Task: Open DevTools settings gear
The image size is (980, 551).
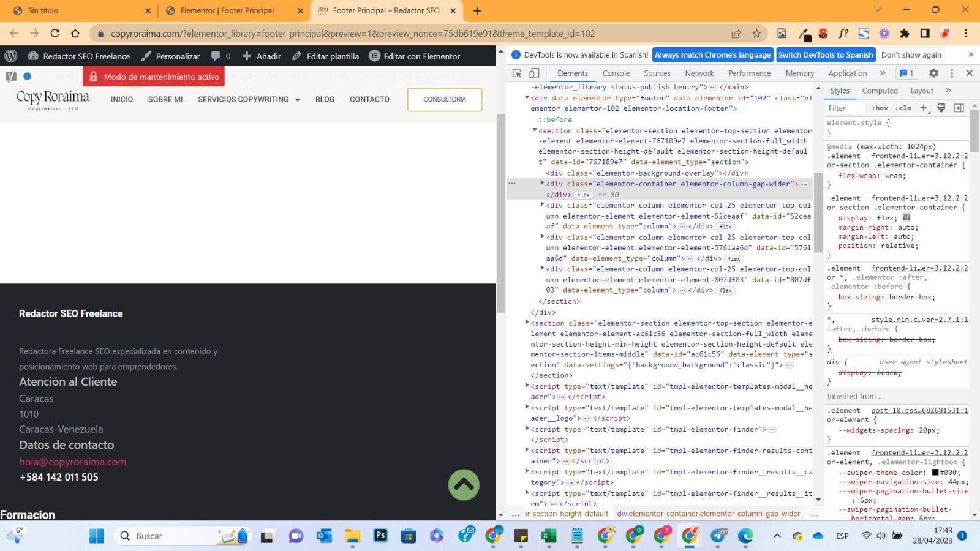Action: tap(933, 73)
